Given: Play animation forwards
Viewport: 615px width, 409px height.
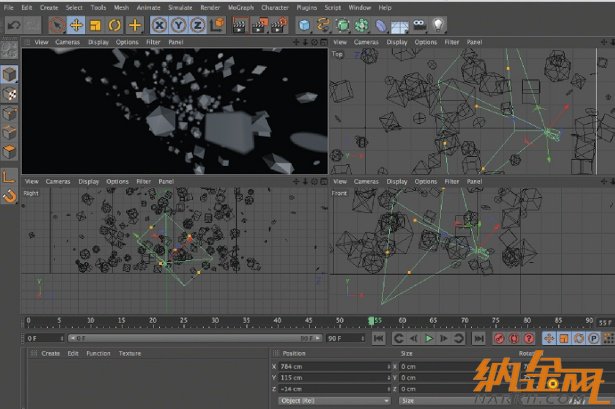Looking at the screenshot, I should pos(429,338).
